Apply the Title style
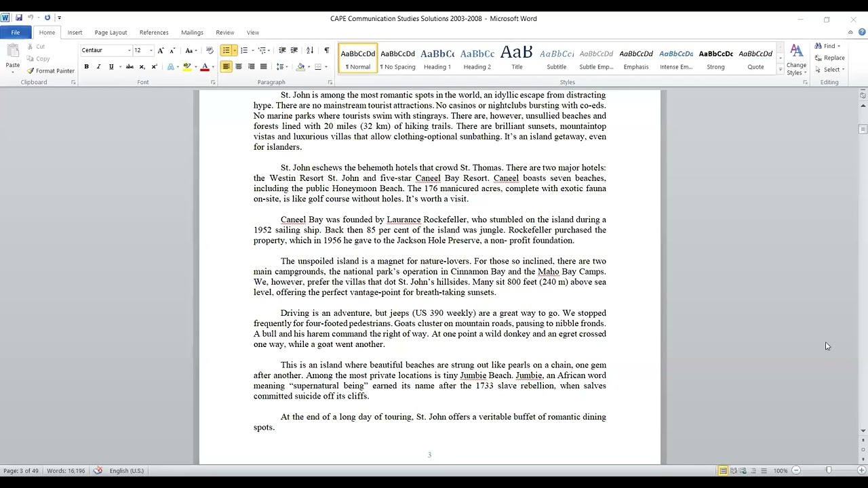This screenshot has height=488, width=868. [x=517, y=57]
